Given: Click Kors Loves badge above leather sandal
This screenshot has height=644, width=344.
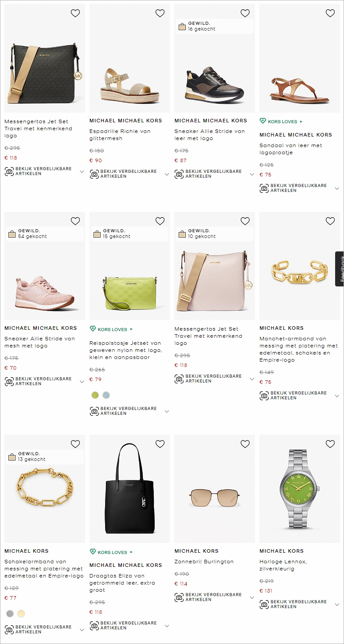Looking at the screenshot, I should [281, 121].
